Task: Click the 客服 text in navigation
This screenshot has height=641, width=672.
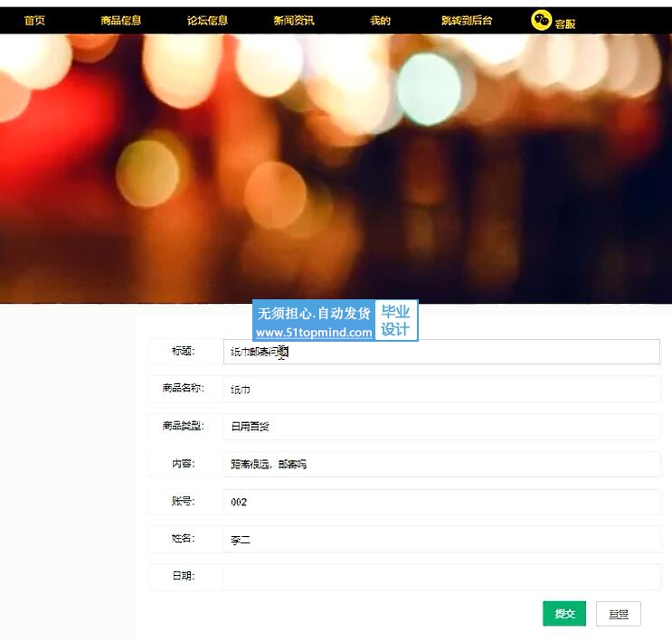Action: pyautogui.click(x=565, y=24)
